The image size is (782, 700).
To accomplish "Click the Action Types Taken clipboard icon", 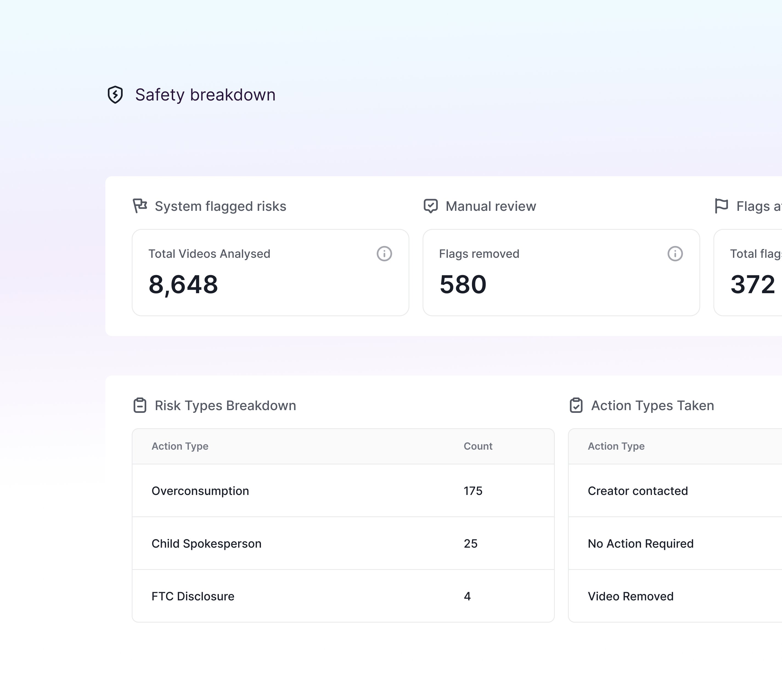I will (x=576, y=405).
